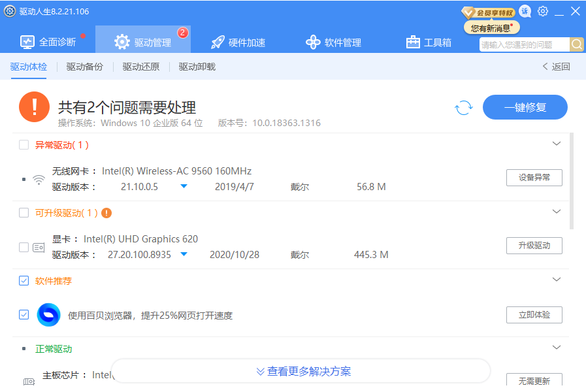Expand 查看更多解决方案 panel

301,371
